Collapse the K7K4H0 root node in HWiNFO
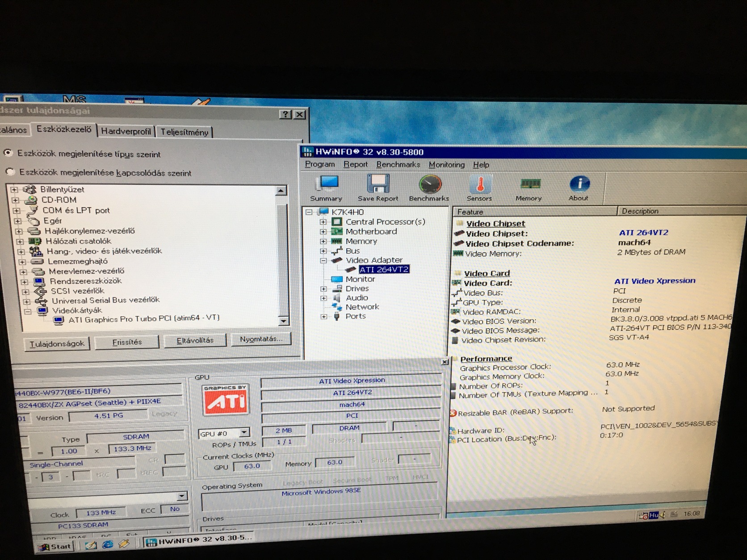747x560 pixels. (x=309, y=212)
